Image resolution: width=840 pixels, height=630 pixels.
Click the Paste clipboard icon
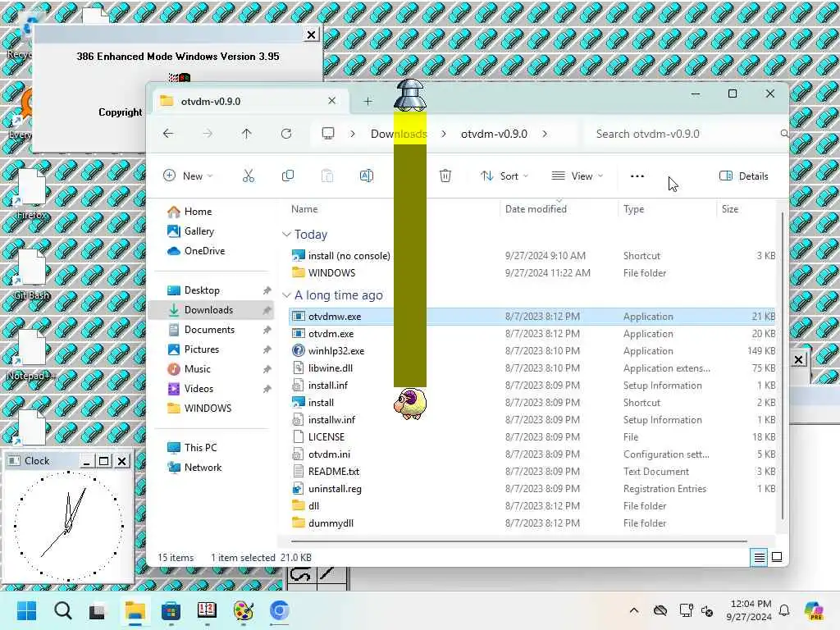click(326, 176)
